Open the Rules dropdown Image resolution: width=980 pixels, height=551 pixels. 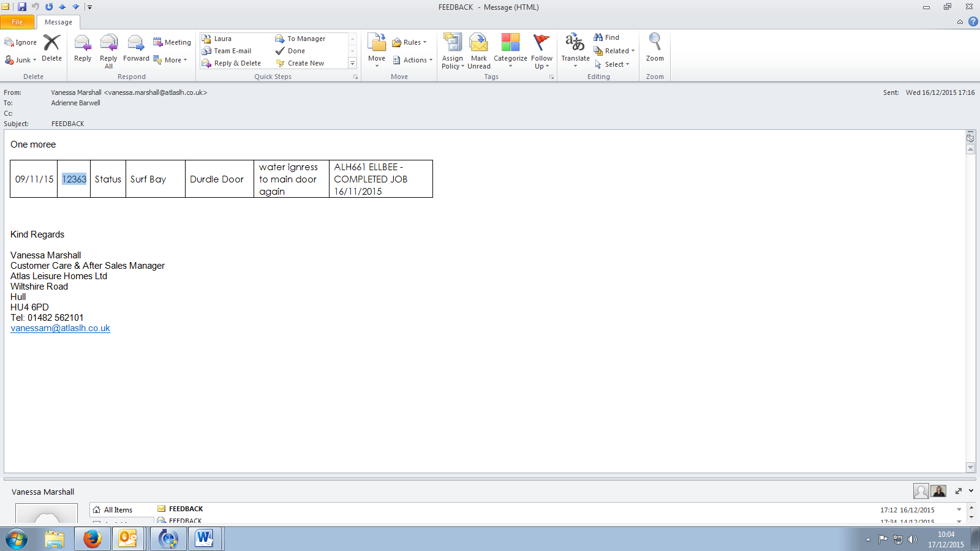(409, 42)
